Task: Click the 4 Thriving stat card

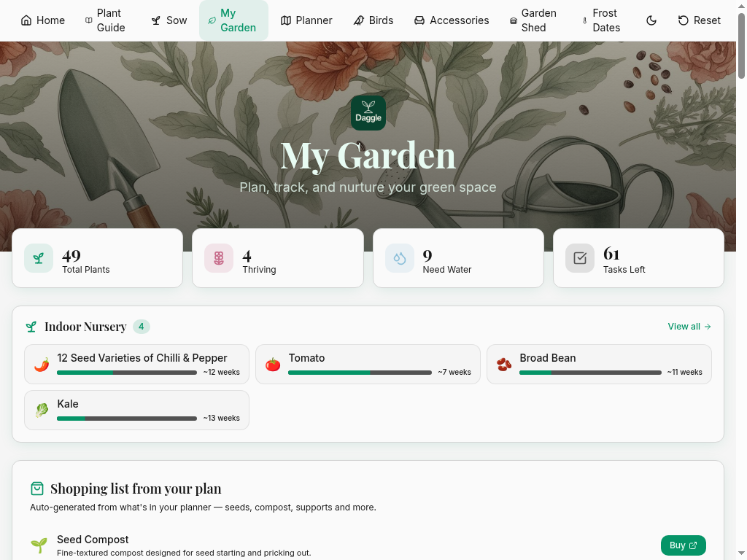Action: click(x=278, y=258)
